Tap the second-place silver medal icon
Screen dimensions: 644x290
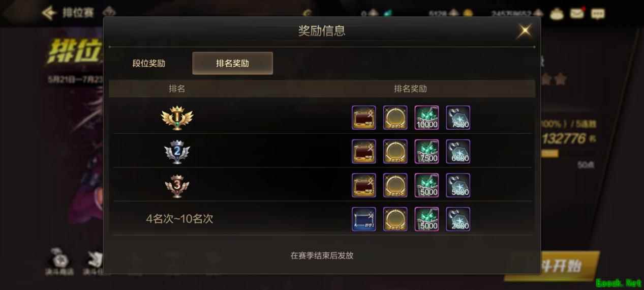coord(177,151)
